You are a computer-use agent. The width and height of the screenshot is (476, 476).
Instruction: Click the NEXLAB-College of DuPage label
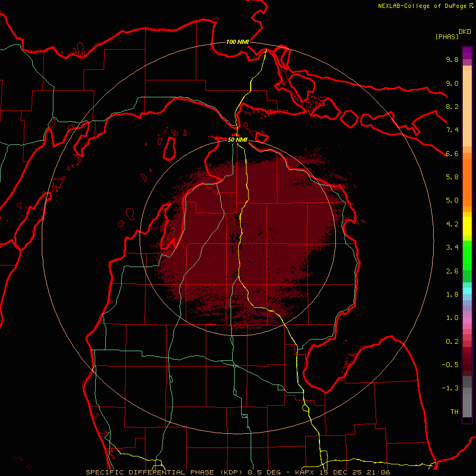click(425, 6)
